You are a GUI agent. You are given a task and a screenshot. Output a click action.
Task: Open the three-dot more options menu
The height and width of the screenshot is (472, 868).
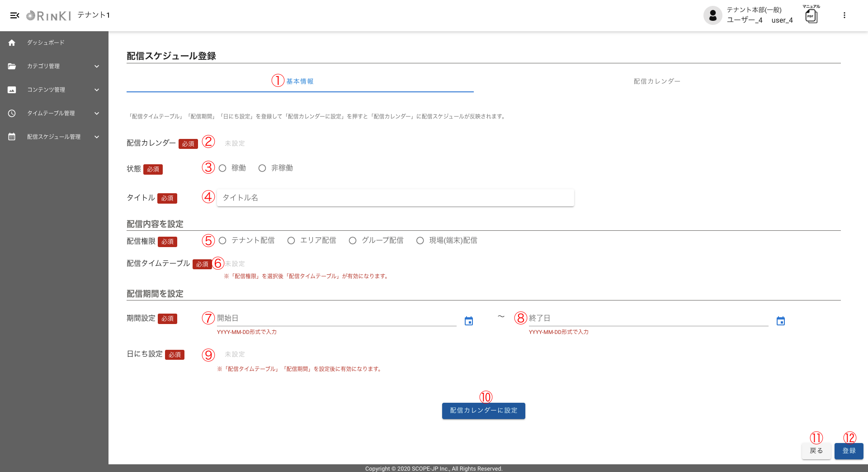point(844,15)
